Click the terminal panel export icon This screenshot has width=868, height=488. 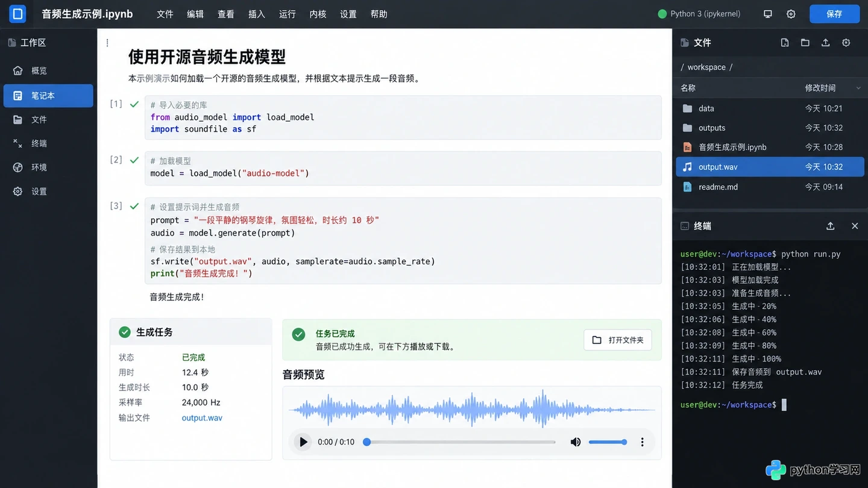[x=831, y=226]
